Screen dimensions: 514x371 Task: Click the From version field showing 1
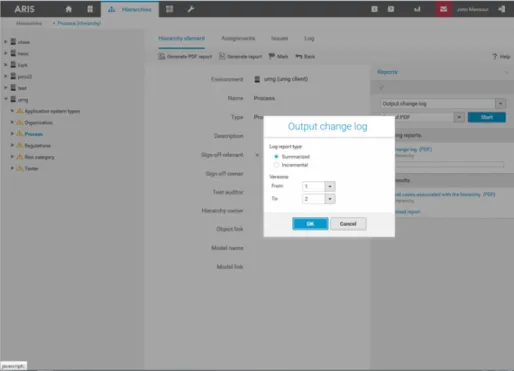point(313,186)
